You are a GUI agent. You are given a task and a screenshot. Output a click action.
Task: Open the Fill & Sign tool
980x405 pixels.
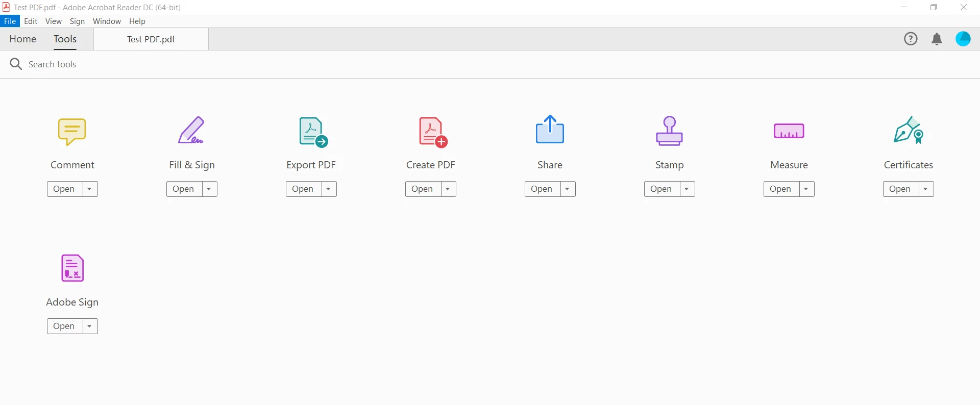(x=184, y=189)
